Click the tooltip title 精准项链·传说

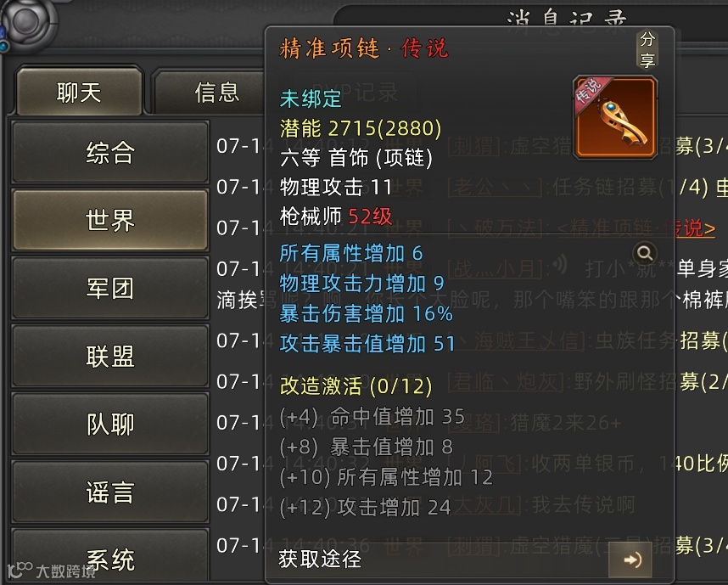pyautogui.click(x=363, y=48)
